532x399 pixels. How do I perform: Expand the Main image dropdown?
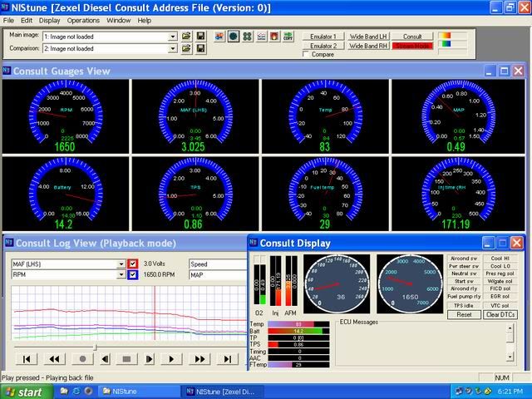tap(173, 37)
